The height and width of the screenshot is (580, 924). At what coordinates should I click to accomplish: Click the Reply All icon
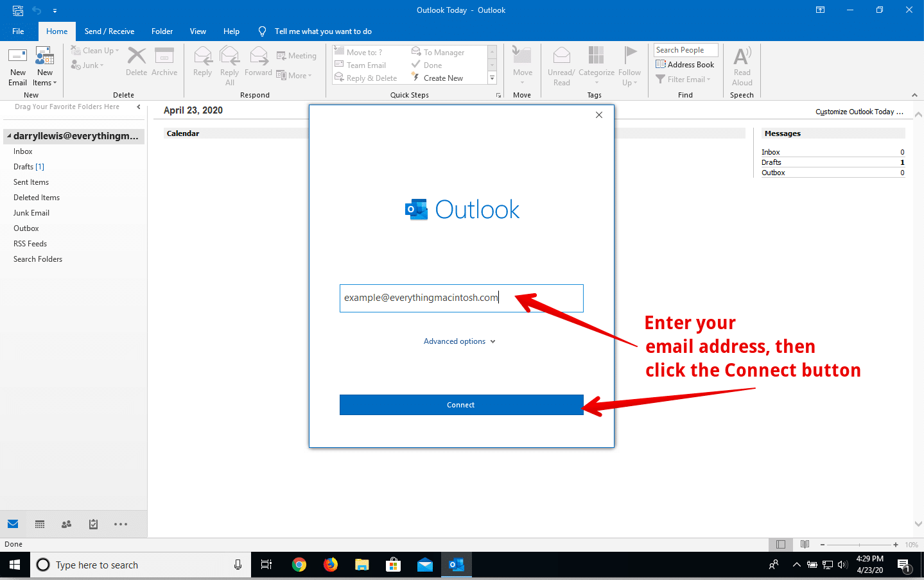click(x=229, y=56)
